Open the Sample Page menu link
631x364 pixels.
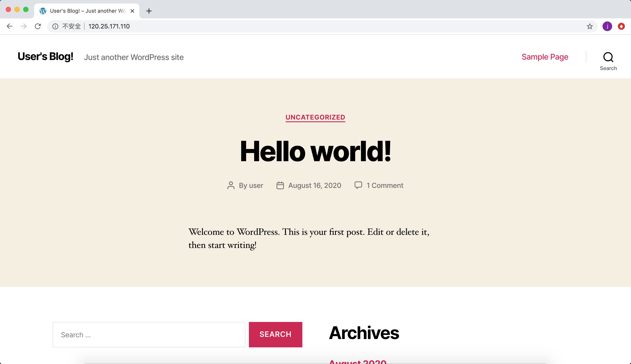tap(545, 57)
